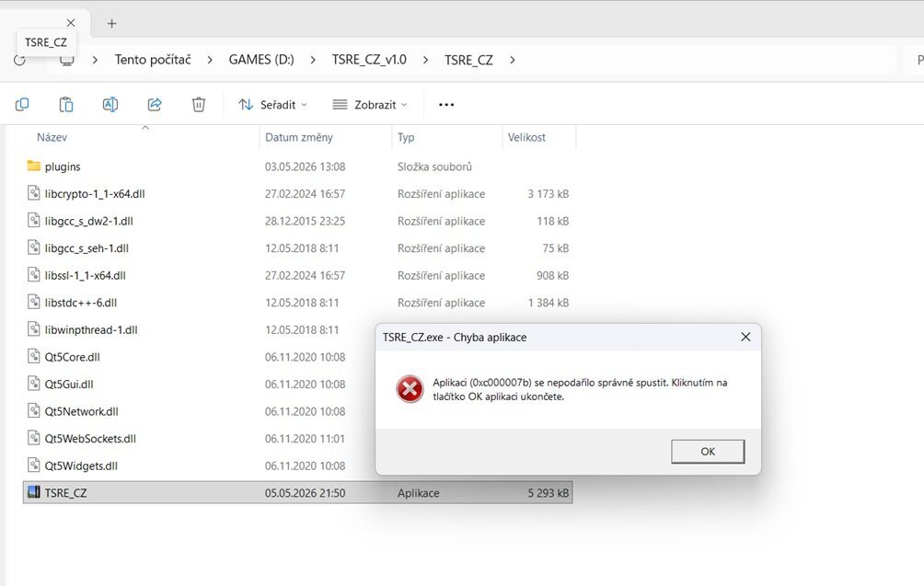Select the TSRE_CZ application icon
The image size is (924, 586).
34,492
